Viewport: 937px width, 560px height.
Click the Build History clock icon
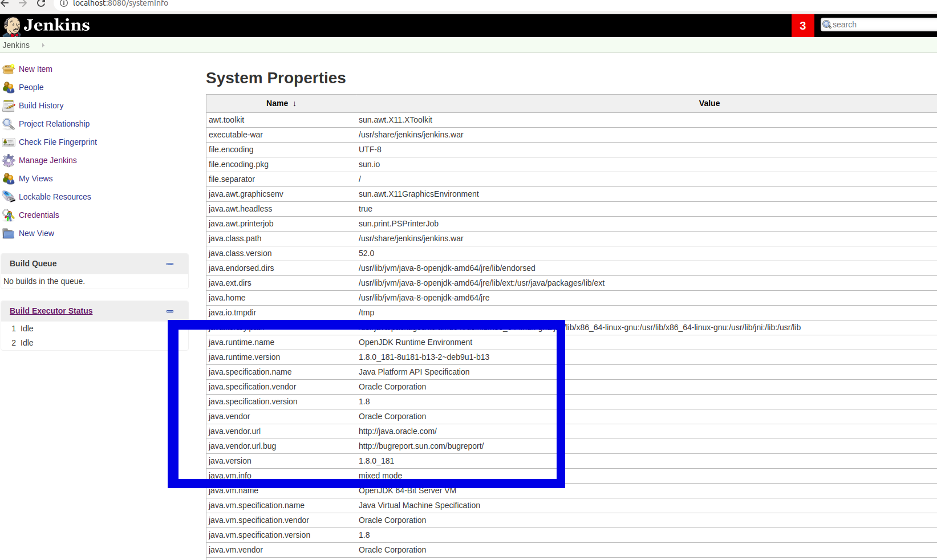pos(9,105)
